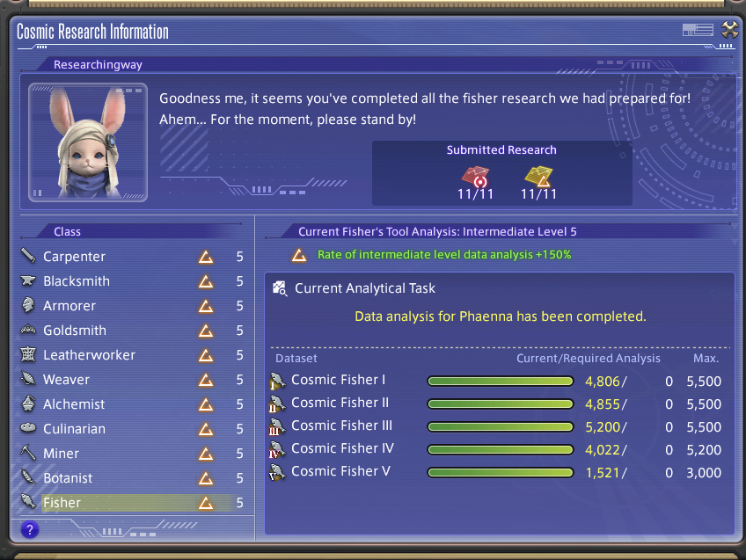Click the 4,806 analysis value
This screenshot has width=746, height=560.
pyautogui.click(x=603, y=382)
